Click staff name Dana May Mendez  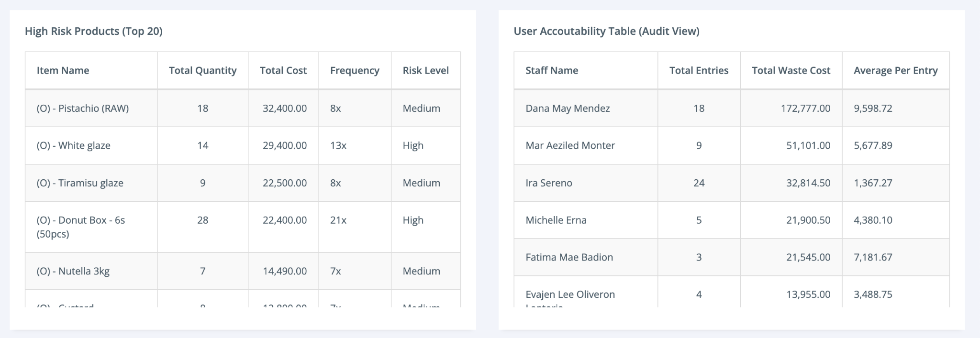[x=568, y=108]
